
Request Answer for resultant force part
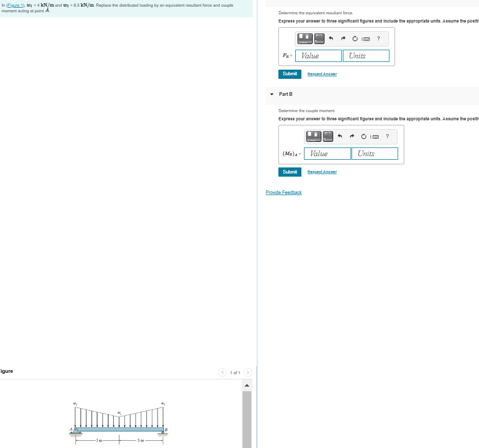pyautogui.click(x=322, y=74)
